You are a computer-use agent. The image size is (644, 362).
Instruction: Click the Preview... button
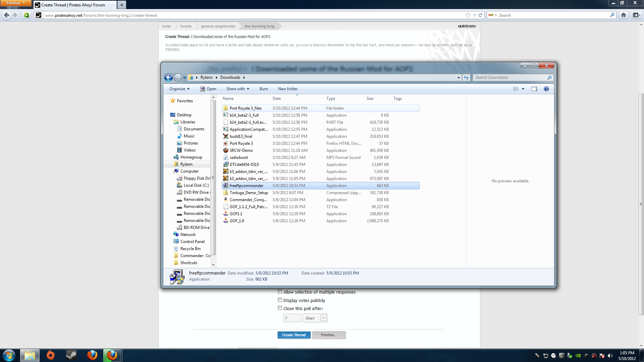[x=329, y=335]
